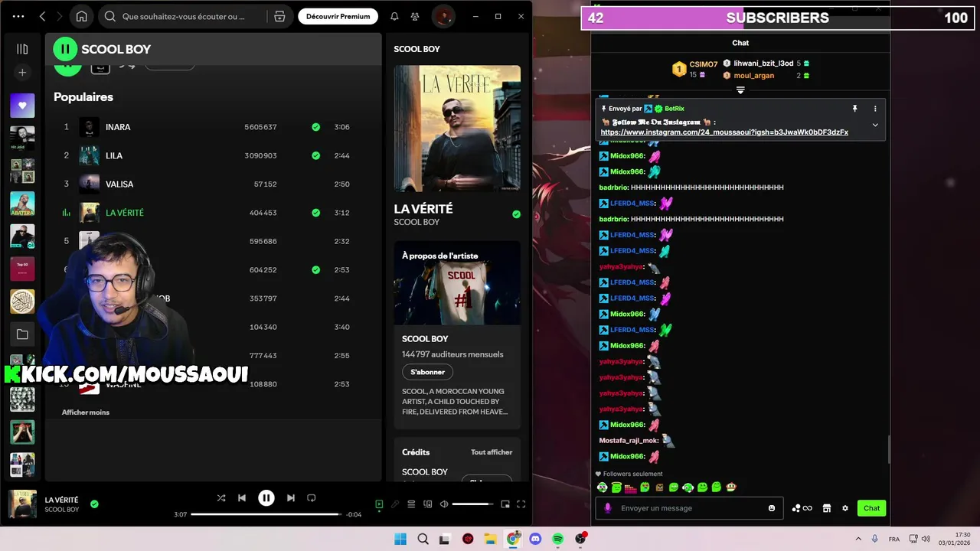This screenshot has height=551, width=980.
Task: Pause playback in the player bar
Action: click(266, 498)
